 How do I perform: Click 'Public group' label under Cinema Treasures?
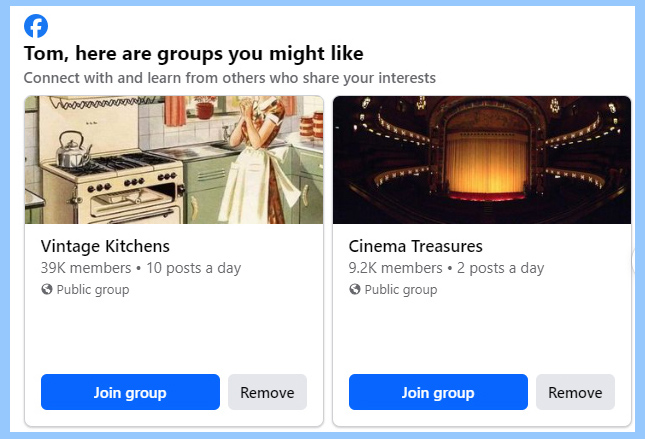pyautogui.click(x=400, y=290)
